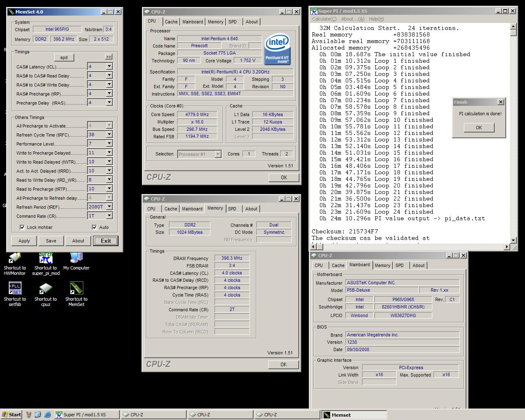Open RAS# to CAS# Read Delay dropdown

point(109,75)
